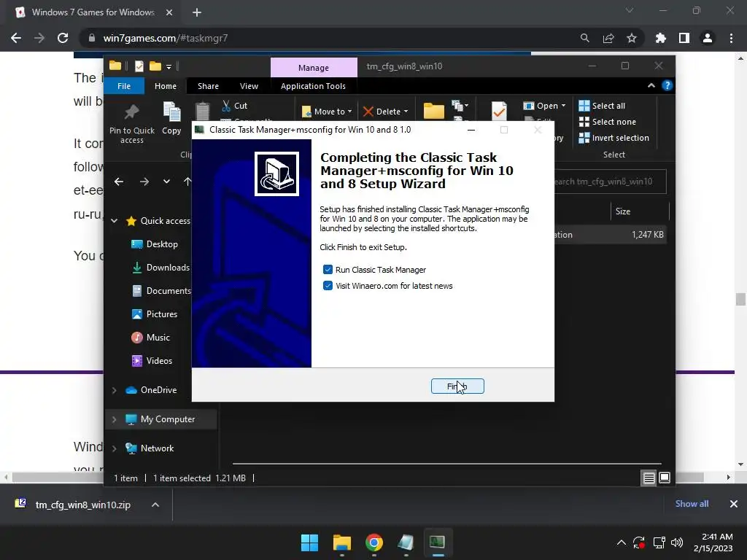The width and height of the screenshot is (747, 560).
Task: Switch to View ribbon tab
Action: pyautogui.click(x=249, y=86)
